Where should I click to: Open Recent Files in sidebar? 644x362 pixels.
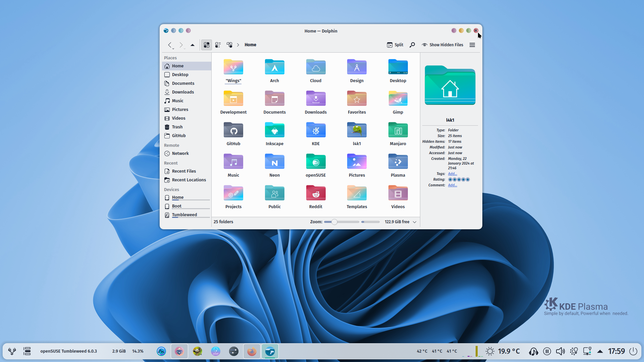pyautogui.click(x=186, y=171)
